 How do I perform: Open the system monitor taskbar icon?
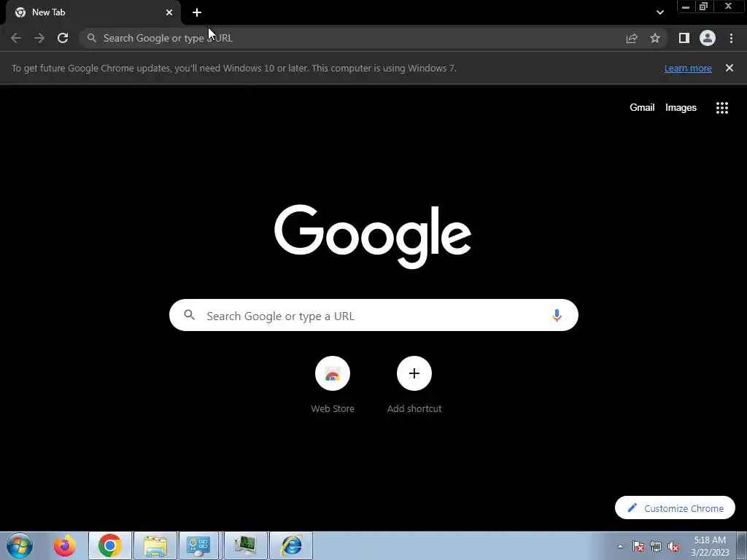pyautogui.click(x=246, y=545)
